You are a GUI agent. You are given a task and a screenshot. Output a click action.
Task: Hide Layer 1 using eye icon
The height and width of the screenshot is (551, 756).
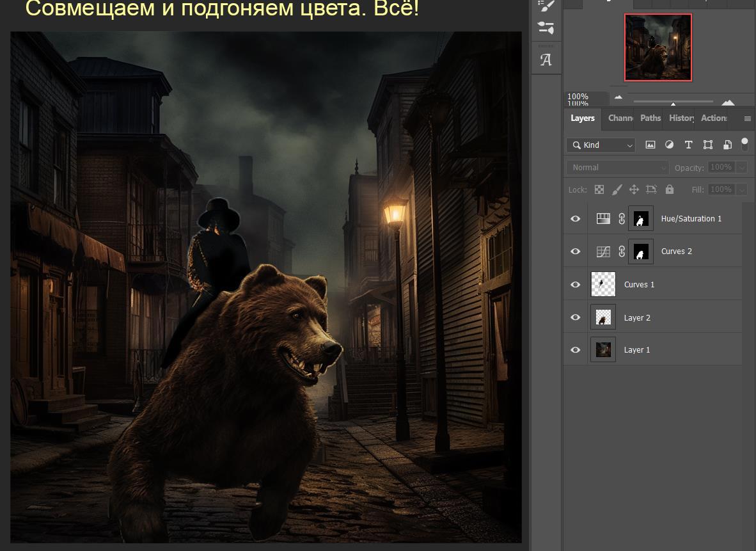click(x=576, y=350)
